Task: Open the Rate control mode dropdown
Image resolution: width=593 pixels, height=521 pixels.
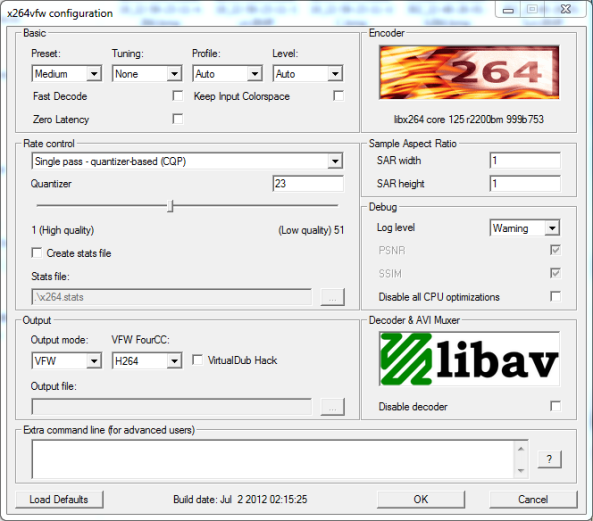Action: pyautogui.click(x=187, y=161)
